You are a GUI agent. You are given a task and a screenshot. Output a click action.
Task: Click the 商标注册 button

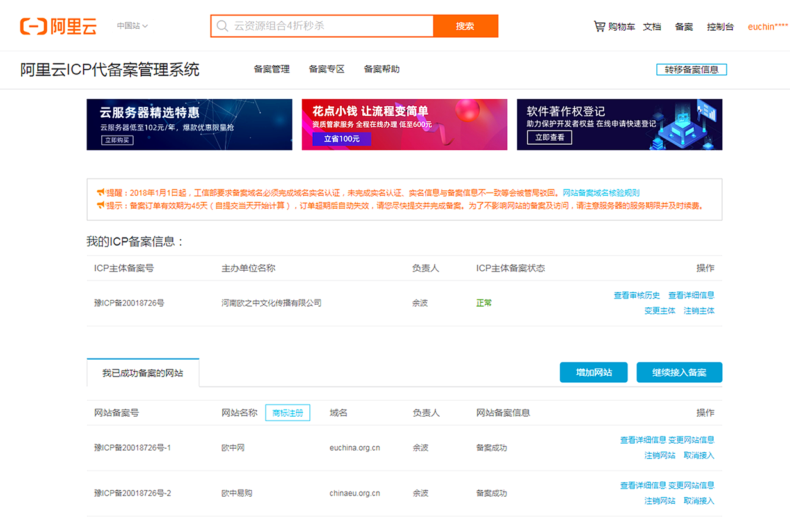[287, 413]
